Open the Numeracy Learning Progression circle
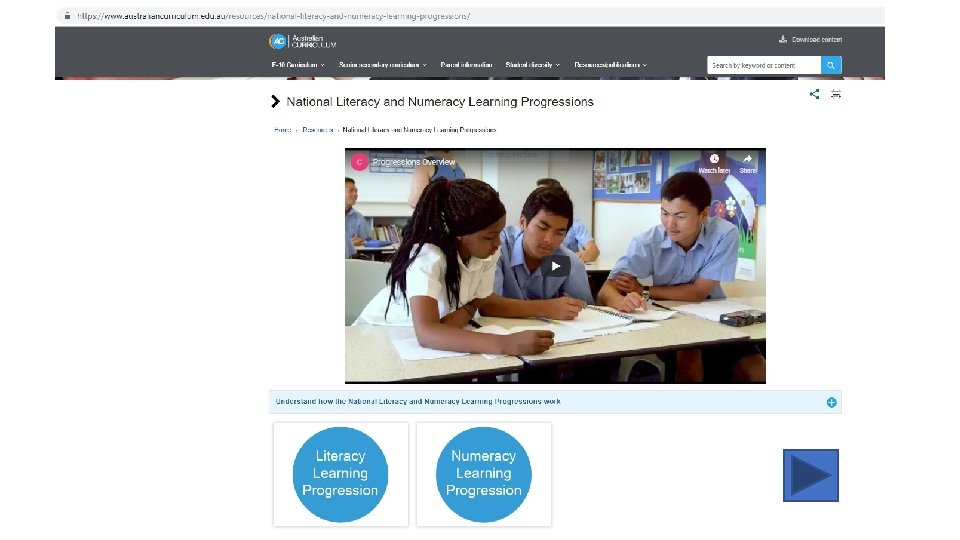Image resolution: width=960 pixels, height=540 pixels. [x=484, y=474]
